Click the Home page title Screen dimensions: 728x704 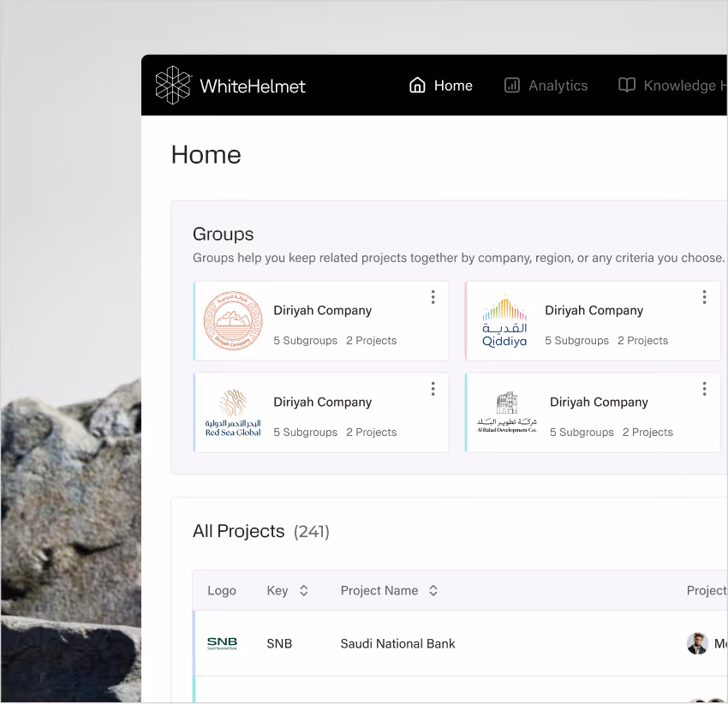pos(206,155)
